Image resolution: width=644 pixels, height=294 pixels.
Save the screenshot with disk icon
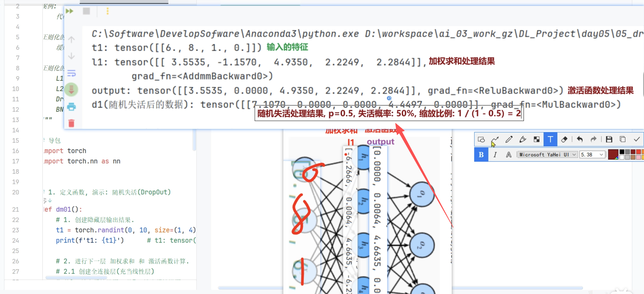pyautogui.click(x=609, y=139)
